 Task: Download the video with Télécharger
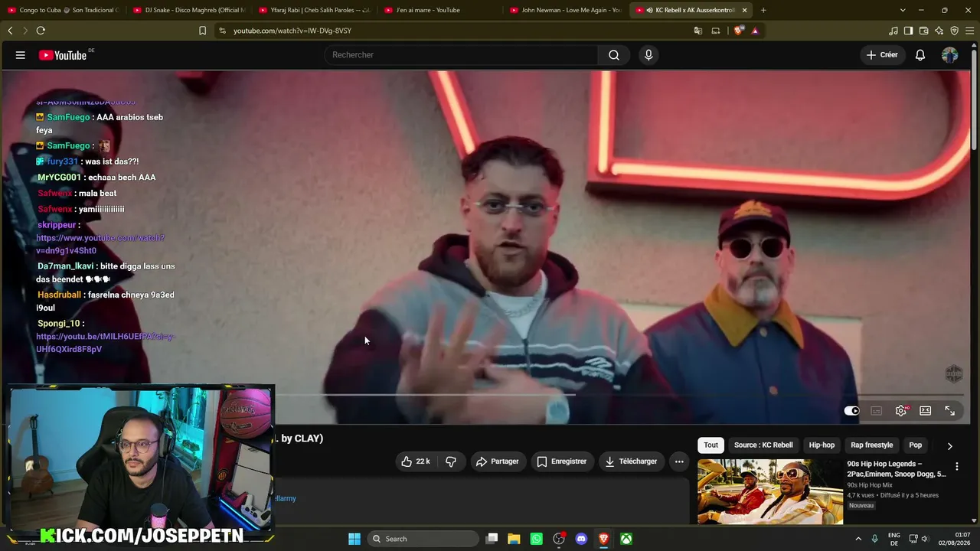point(631,461)
